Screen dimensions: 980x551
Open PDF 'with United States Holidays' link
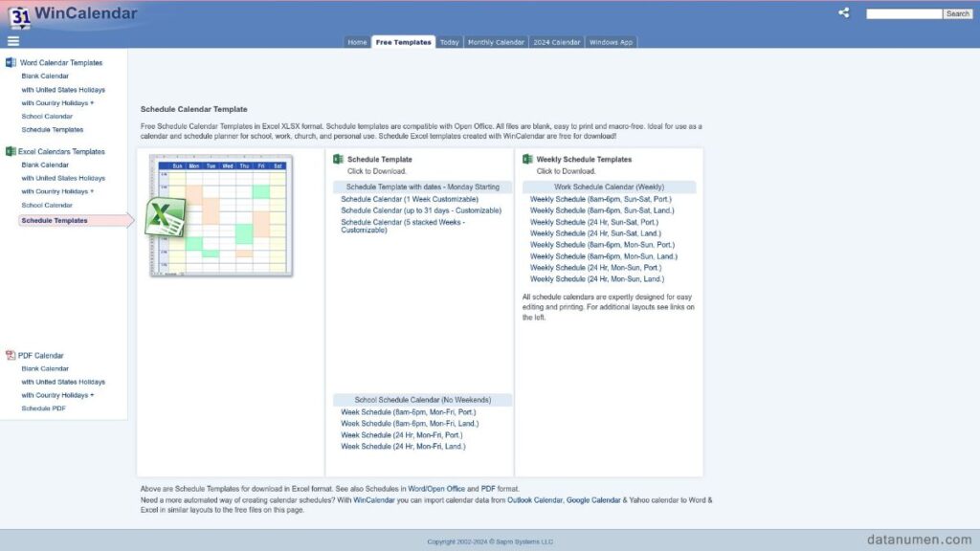point(63,382)
